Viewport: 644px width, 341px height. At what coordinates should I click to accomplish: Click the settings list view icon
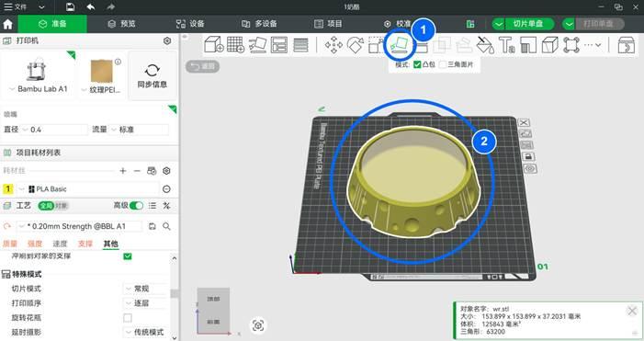point(153,205)
